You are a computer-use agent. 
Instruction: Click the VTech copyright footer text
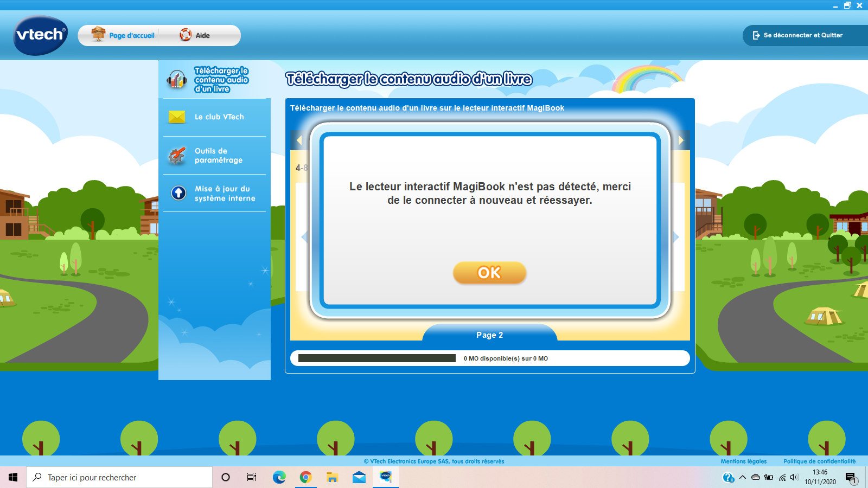coord(434,461)
